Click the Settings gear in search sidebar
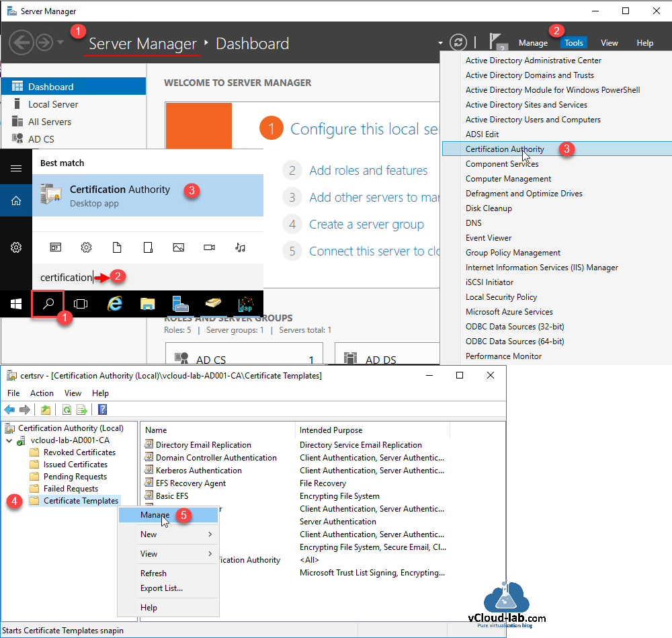 point(16,247)
